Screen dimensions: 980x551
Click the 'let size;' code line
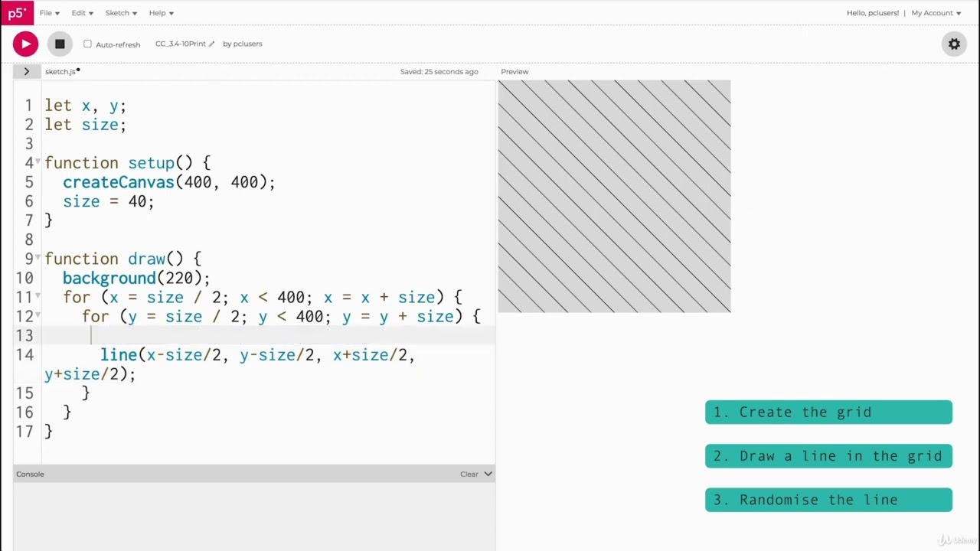86,125
